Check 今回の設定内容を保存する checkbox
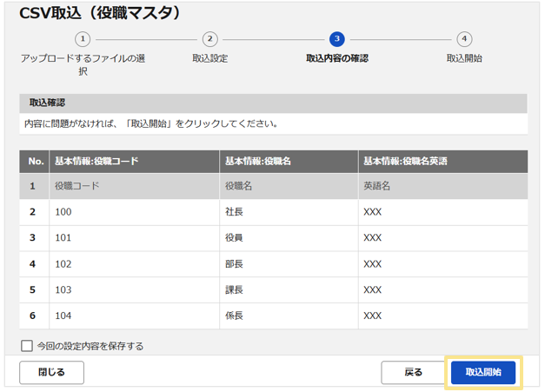545x392 pixels. pyautogui.click(x=27, y=346)
